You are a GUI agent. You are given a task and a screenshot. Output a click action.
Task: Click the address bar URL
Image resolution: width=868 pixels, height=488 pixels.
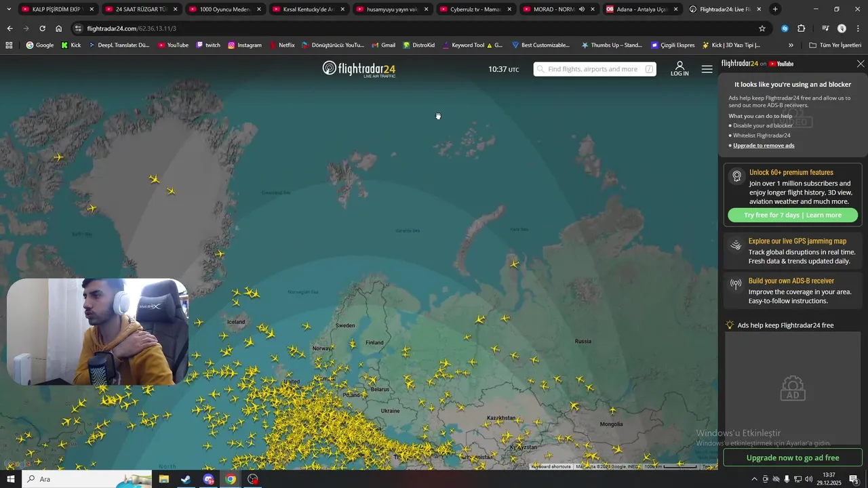132,28
